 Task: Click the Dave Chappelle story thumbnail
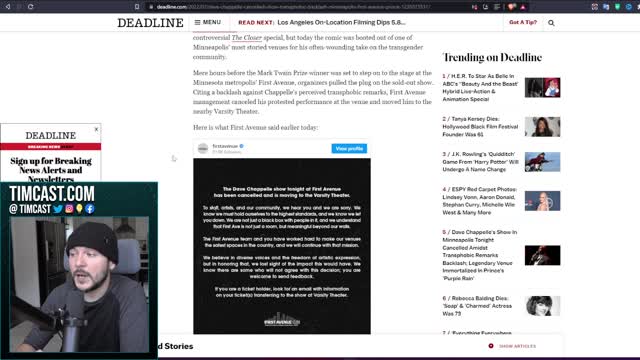(542, 255)
